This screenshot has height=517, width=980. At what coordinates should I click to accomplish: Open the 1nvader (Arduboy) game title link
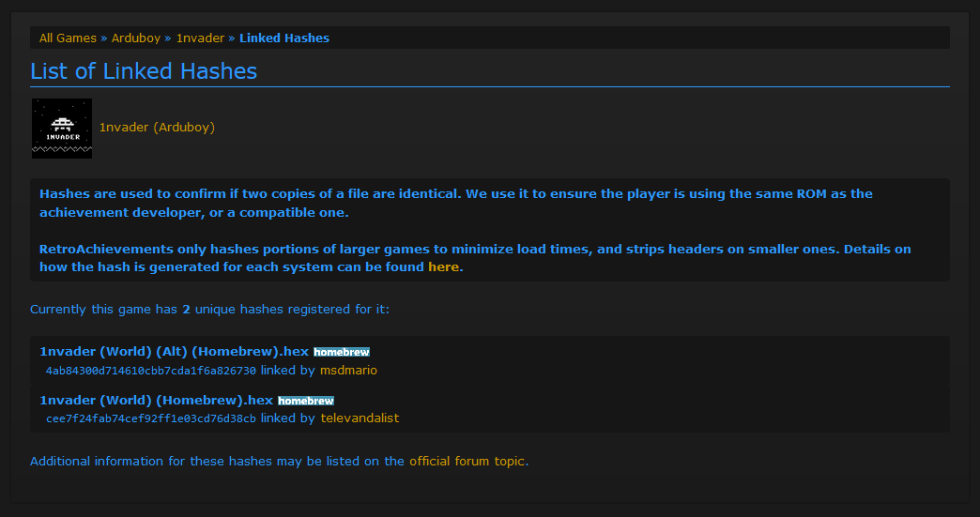[157, 128]
